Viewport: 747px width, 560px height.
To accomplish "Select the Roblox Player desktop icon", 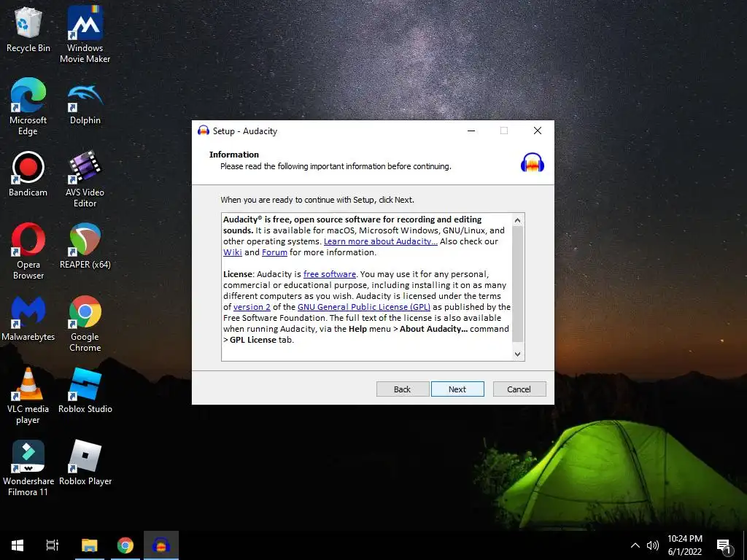I will 85,463.
